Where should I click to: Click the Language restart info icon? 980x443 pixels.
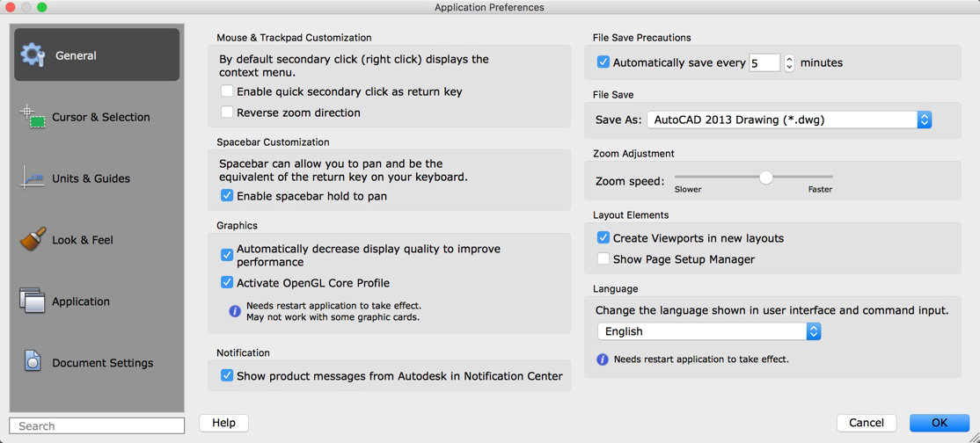(603, 359)
